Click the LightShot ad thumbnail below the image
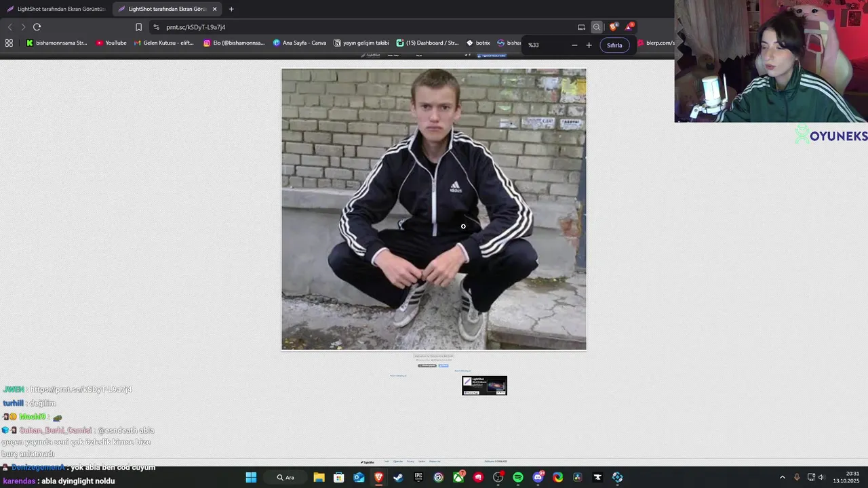This screenshot has width=868, height=488. pyautogui.click(x=484, y=386)
